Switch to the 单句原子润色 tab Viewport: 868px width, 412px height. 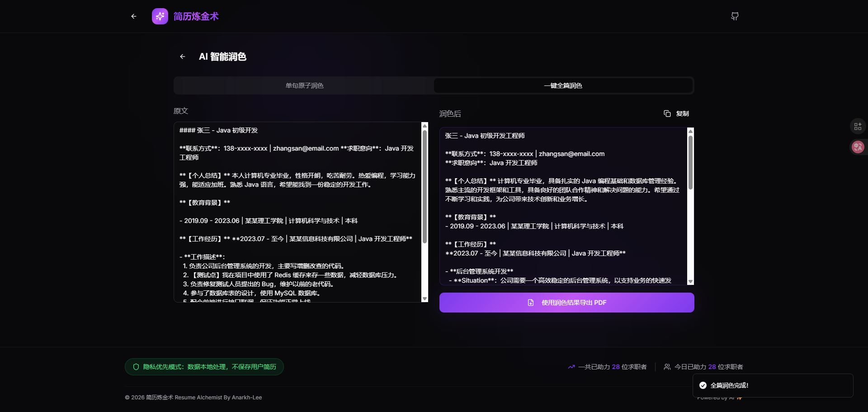[x=304, y=85]
